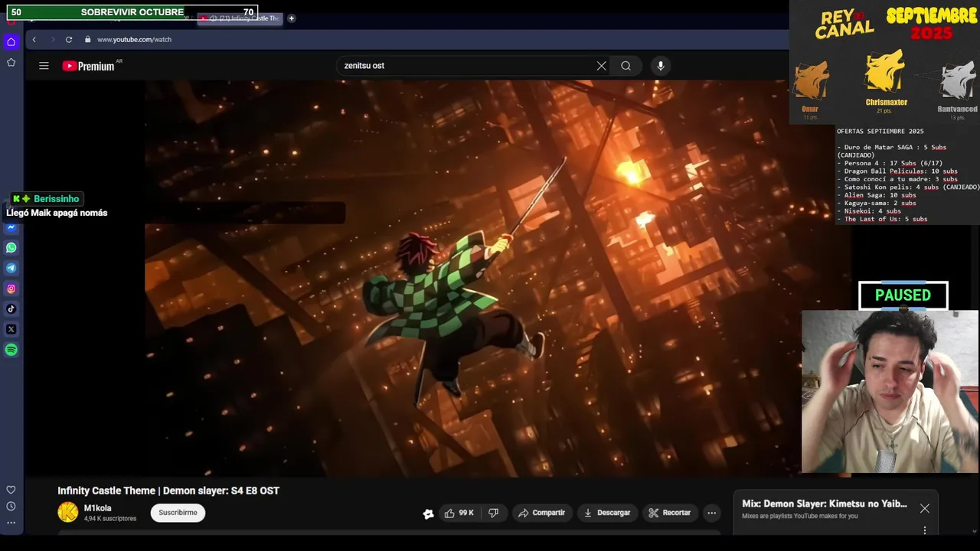The height and width of the screenshot is (551, 980).
Task: Go back with the browser back arrow
Action: [x=34, y=39]
